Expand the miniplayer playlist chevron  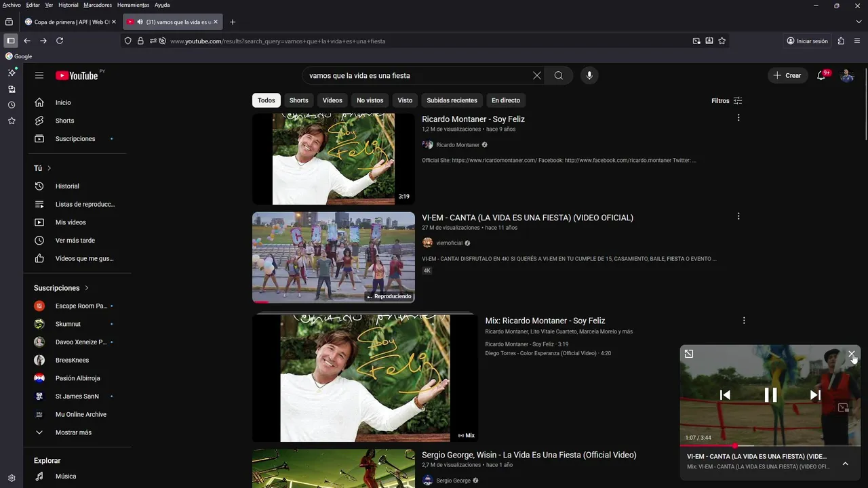pos(845,464)
